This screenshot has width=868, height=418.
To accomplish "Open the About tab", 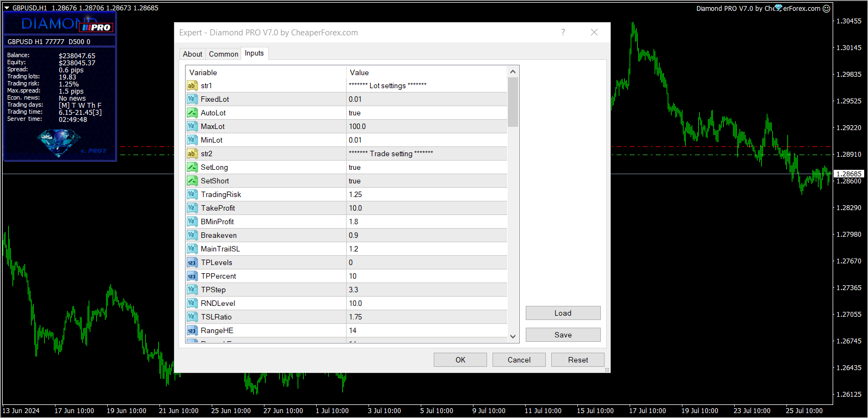I will pyautogui.click(x=193, y=54).
